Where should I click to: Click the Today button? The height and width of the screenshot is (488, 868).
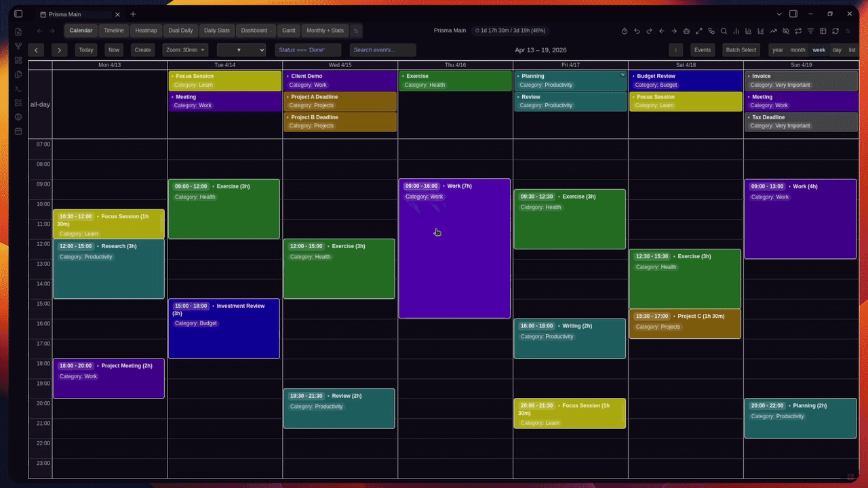[x=86, y=50]
